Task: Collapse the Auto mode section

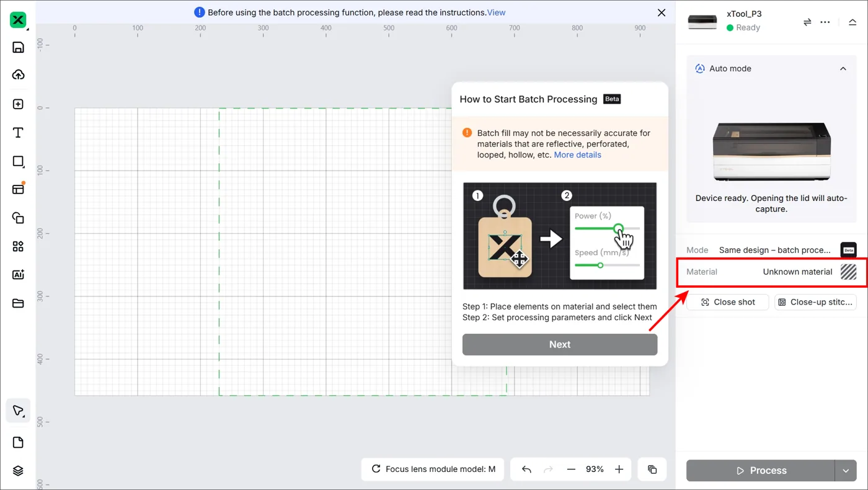Action: point(843,69)
